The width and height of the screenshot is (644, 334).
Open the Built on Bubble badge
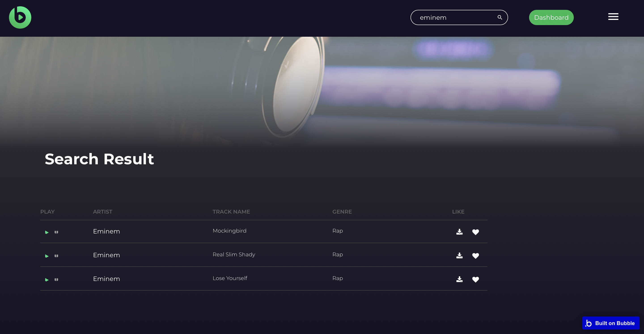(x=610, y=323)
